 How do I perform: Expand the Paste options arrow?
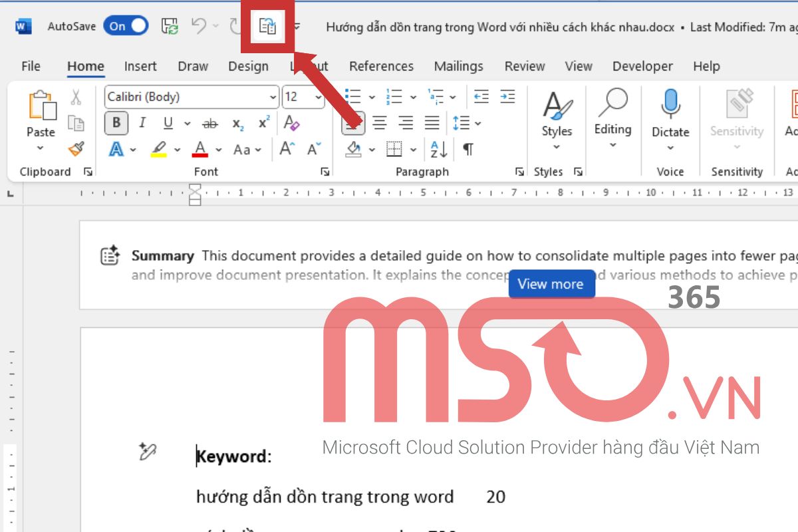point(41,148)
